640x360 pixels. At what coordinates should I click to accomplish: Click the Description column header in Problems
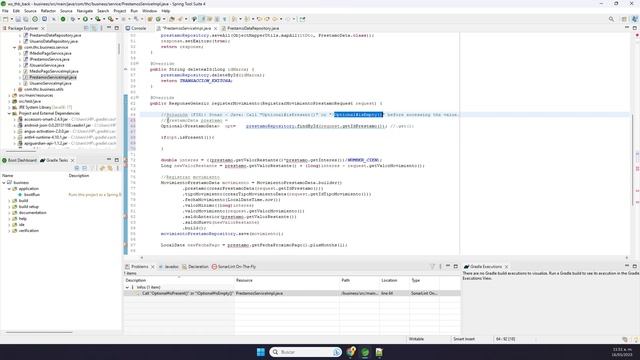pos(179,280)
